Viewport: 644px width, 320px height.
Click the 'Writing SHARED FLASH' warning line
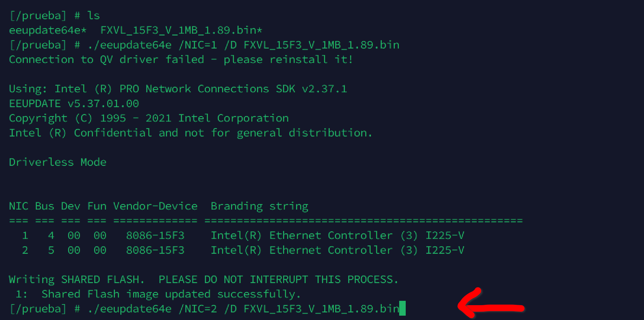coord(203,280)
